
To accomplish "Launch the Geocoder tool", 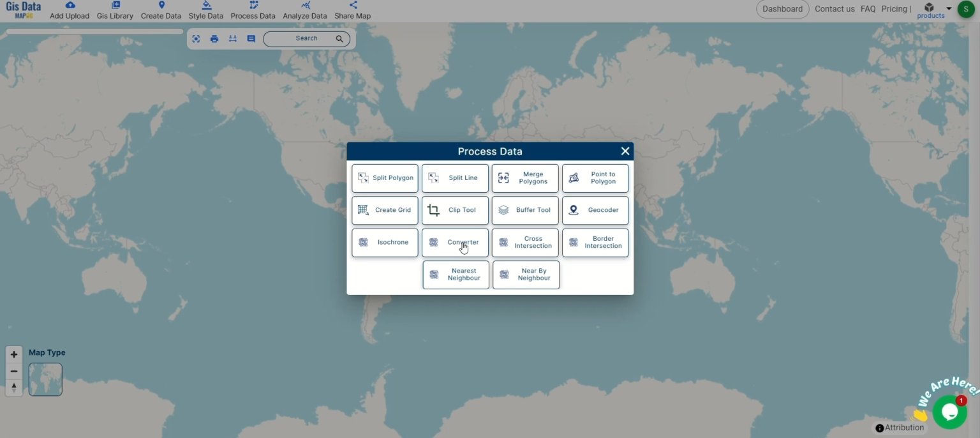I will (x=595, y=210).
